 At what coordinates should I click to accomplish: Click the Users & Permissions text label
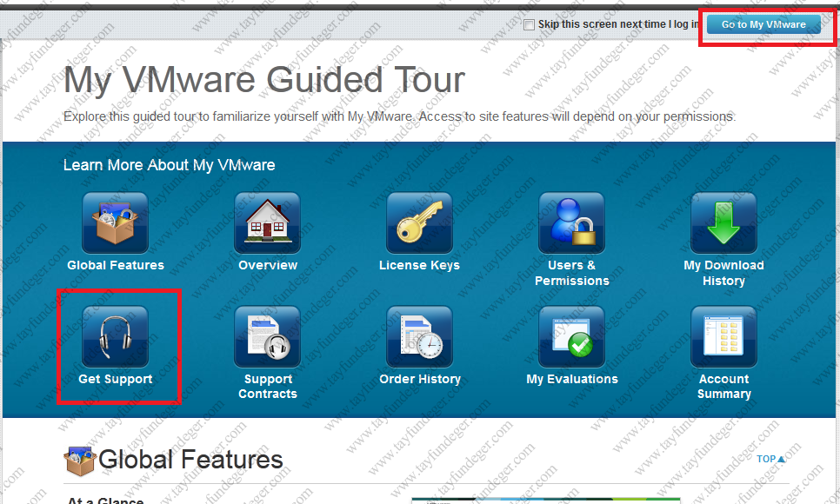(x=572, y=273)
